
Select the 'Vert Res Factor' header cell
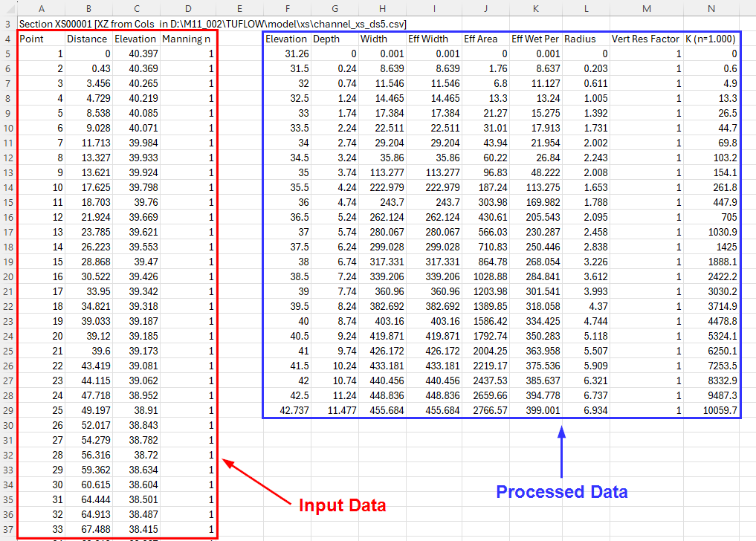point(645,39)
